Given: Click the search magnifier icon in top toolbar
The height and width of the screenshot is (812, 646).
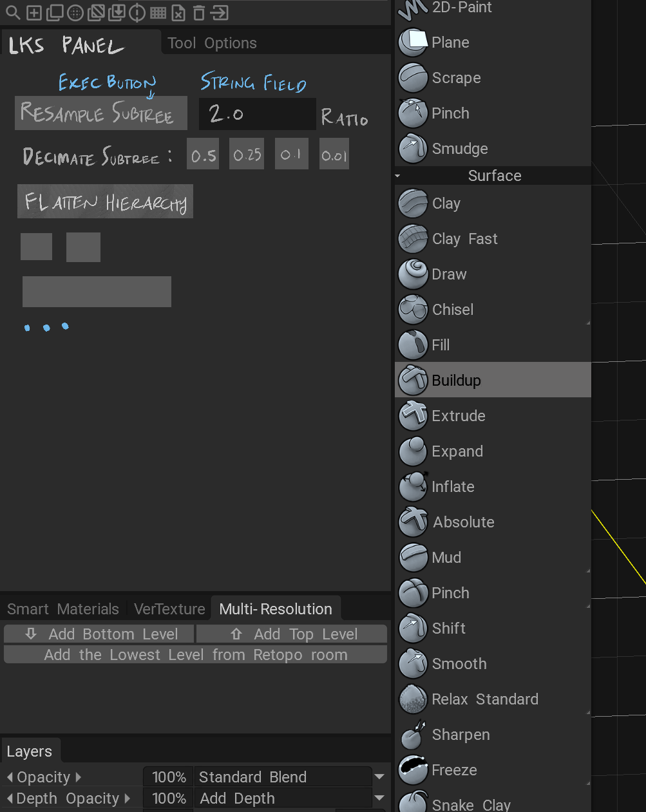Looking at the screenshot, I should point(13,13).
